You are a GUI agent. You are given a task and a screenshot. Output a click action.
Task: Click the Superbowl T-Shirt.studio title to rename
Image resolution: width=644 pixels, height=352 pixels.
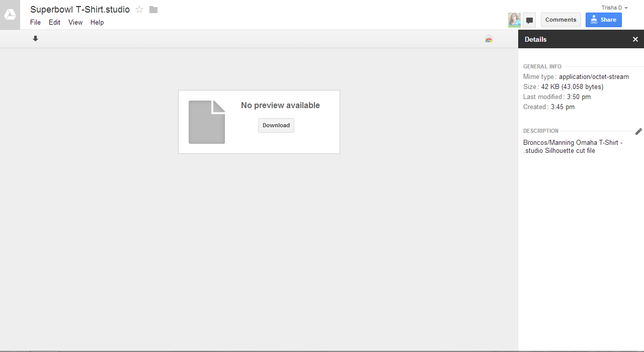coord(80,10)
